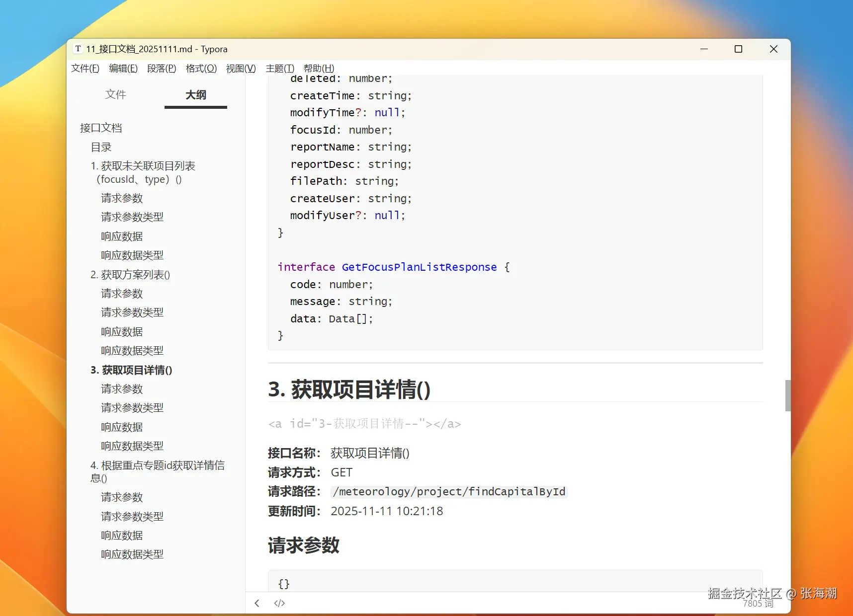The height and width of the screenshot is (616, 853).
Task: Click 目录 entry in the outline panel
Action: pyautogui.click(x=101, y=147)
